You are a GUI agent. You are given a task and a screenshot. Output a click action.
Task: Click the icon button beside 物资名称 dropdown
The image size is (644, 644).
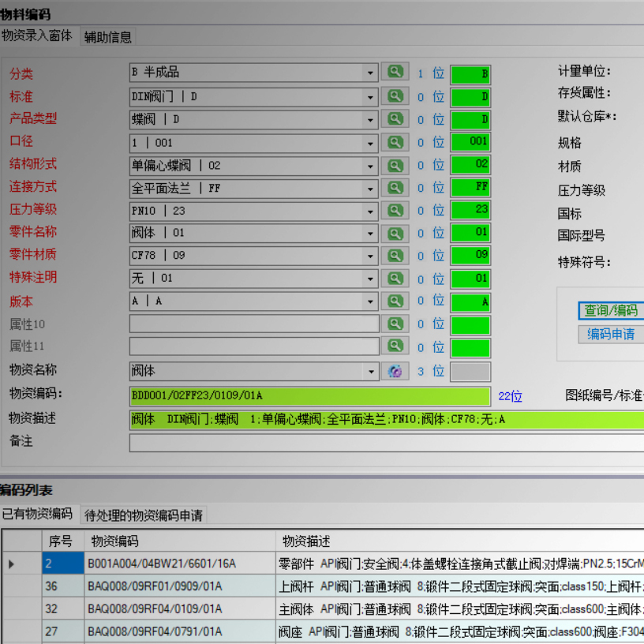(x=395, y=371)
